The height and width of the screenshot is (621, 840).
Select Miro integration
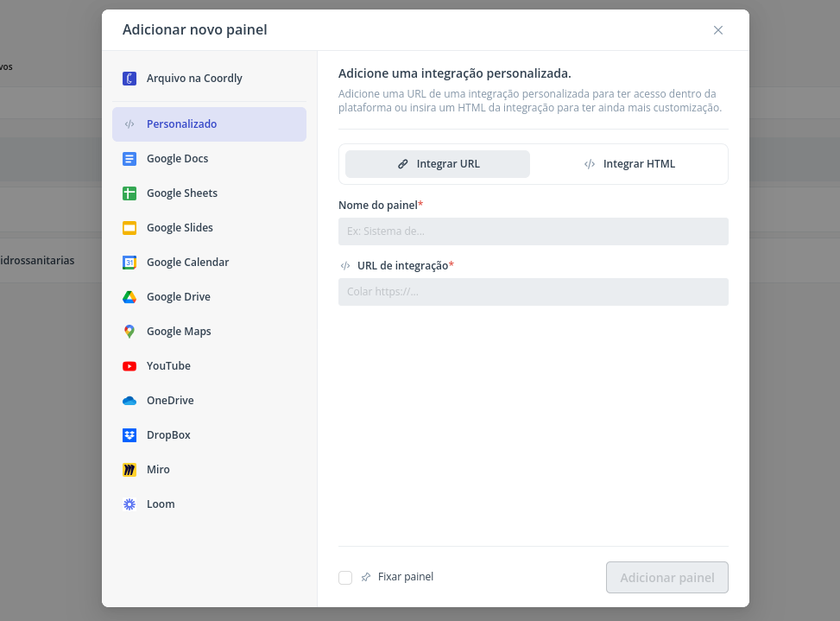click(210, 470)
